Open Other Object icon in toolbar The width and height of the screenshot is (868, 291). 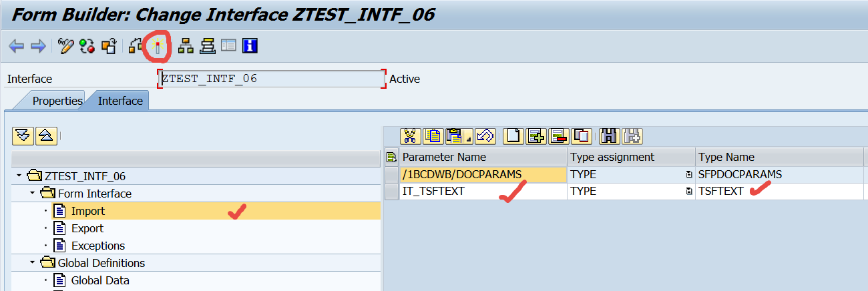pyautogui.click(x=108, y=46)
